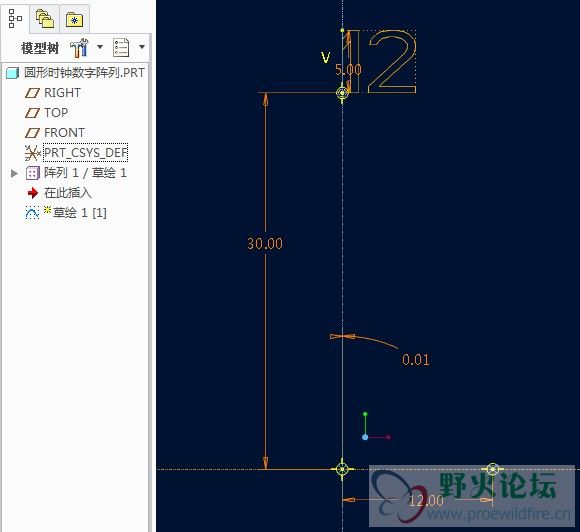This screenshot has height=532, width=580.
Task: Expand the 阵列 1 / 草绘 1 node
Action: pos(14,173)
